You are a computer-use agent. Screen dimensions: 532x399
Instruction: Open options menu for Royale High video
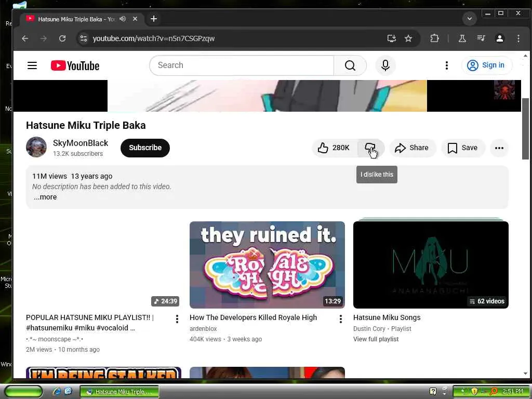pyautogui.click(x=341, y=318)
